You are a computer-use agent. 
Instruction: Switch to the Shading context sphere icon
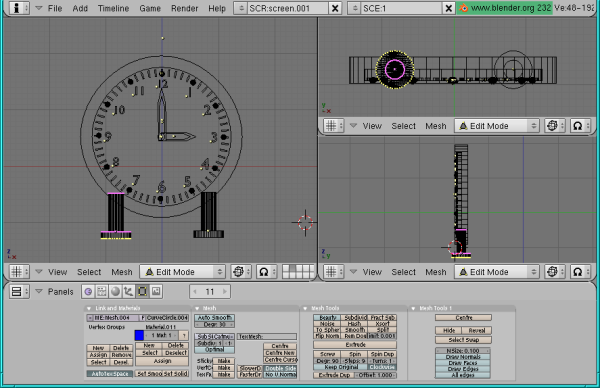[115, 292]
